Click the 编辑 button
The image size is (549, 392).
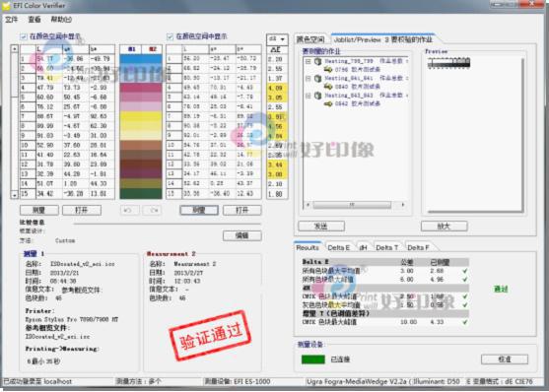pos(241,235)
